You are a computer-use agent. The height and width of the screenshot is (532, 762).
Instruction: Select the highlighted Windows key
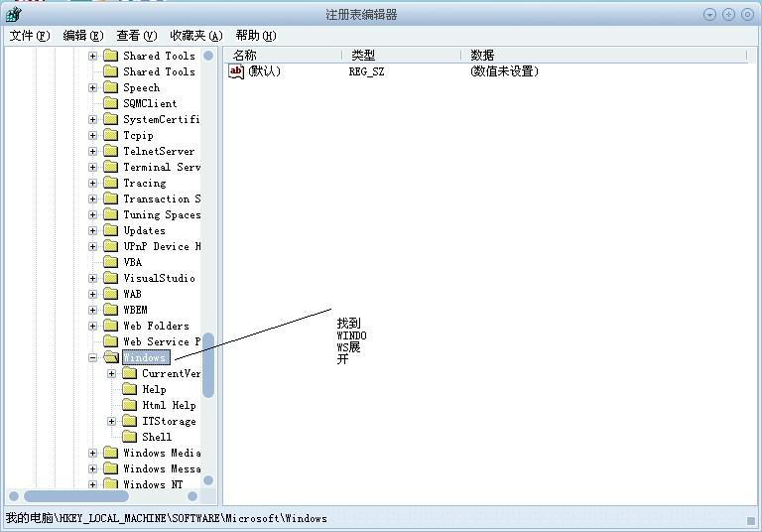146,358
